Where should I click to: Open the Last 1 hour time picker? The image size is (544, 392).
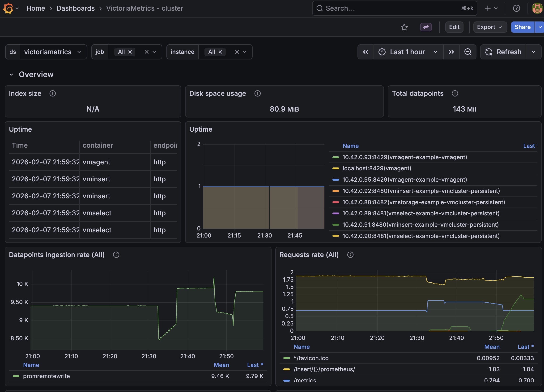click(x=408, y=52)
